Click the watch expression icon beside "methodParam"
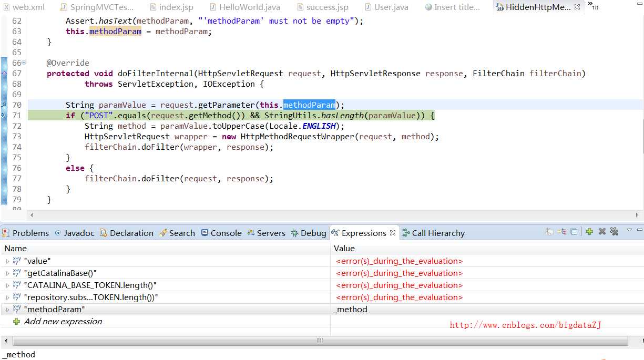This screenshot has height=360, width=644. click(17, 309)
